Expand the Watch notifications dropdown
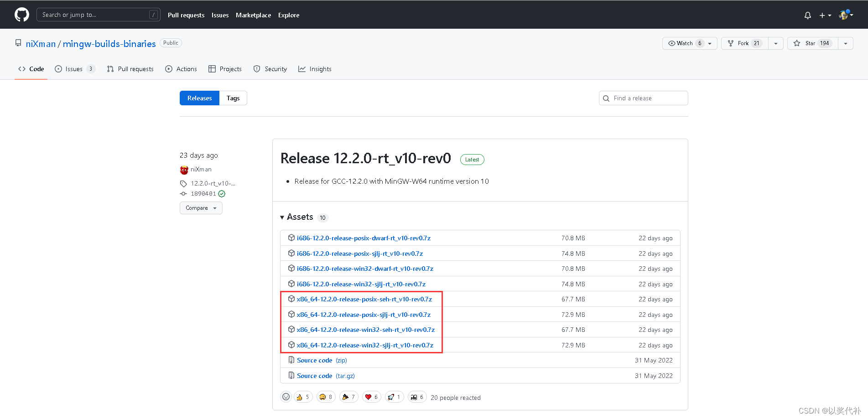 (x=690, y=43)
